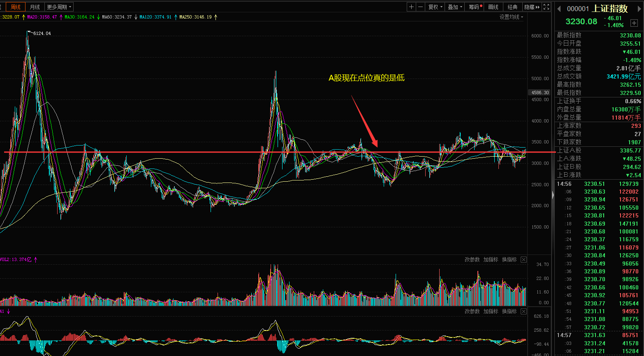Screen dimensions: 644x356
Task: Click 改参数 in MACD panel
Action: (x=472, y=311)
